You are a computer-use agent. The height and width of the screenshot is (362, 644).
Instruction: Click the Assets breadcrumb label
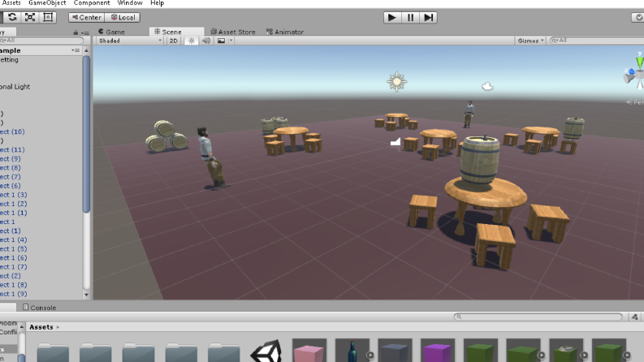(x=41, y=327)
